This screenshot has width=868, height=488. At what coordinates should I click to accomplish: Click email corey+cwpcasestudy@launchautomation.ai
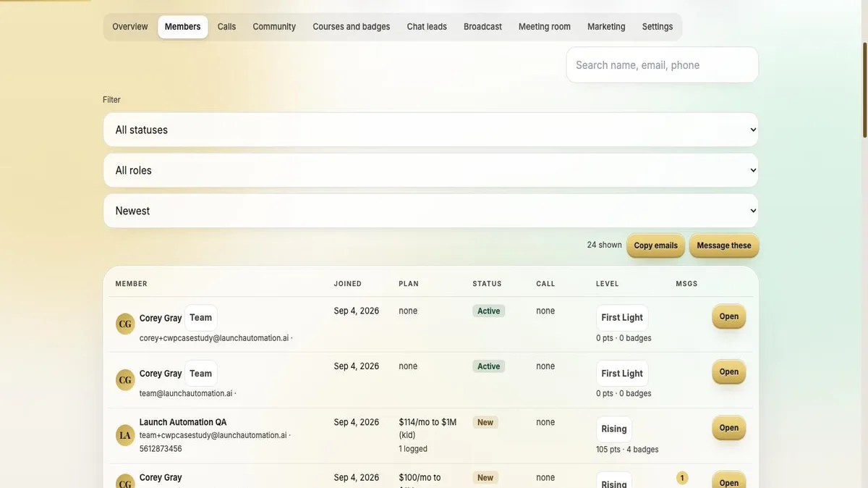click(214, 338)
